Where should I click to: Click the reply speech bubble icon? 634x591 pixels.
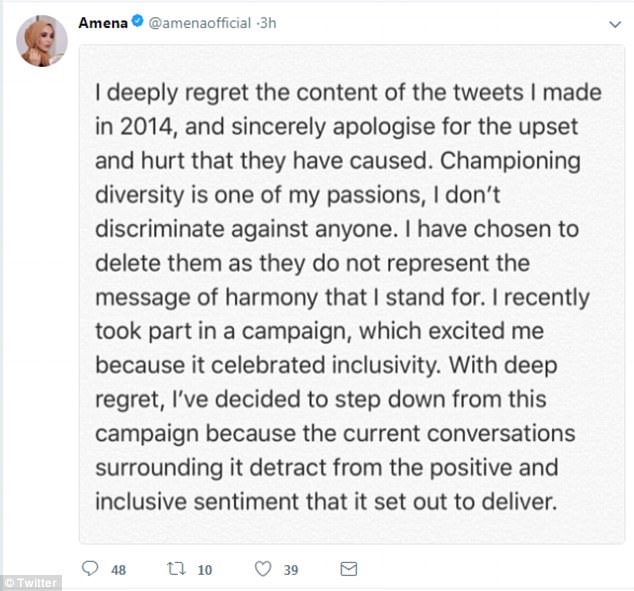coord(90,569)
